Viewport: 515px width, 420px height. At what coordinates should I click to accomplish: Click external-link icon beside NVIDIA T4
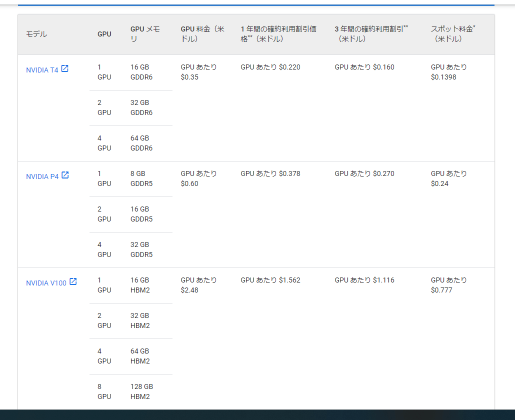pos(65,68)
